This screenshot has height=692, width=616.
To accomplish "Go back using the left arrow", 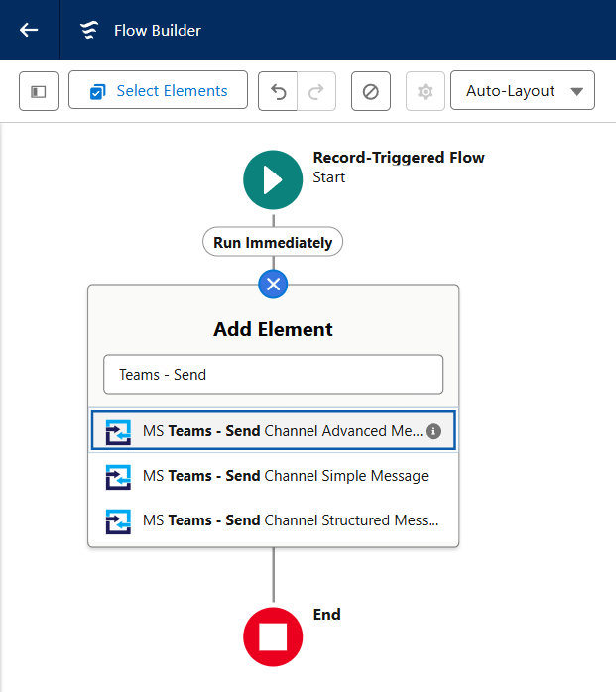I will tap(29, 30).
